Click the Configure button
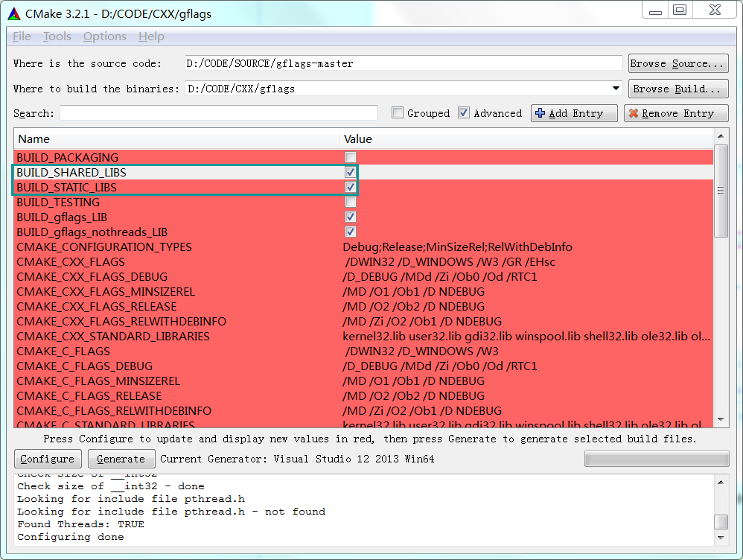Image resolution: width=743 pixels, height=560 pixels. click(x=48, y=459)
